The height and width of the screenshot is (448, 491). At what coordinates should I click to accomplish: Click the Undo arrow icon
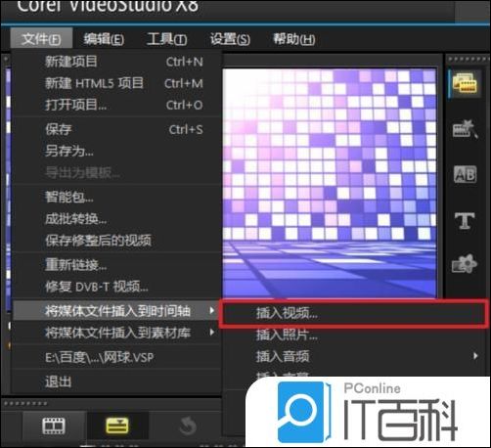point(188,426)
